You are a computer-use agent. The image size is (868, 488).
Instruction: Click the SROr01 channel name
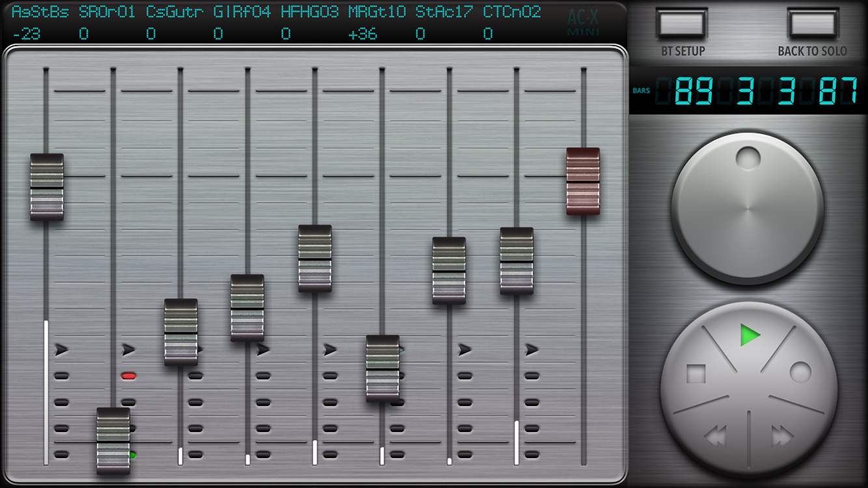(107, 12)
